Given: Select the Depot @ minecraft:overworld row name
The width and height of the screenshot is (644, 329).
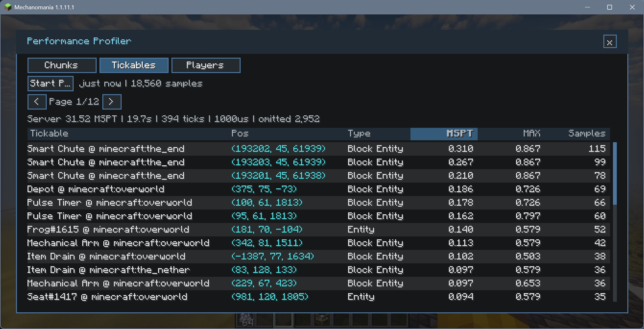Looking at the screenshot, I should tap(96, 189).
